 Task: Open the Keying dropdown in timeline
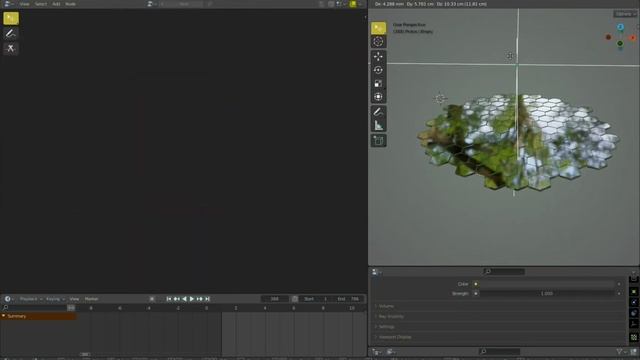pos(55,299)
